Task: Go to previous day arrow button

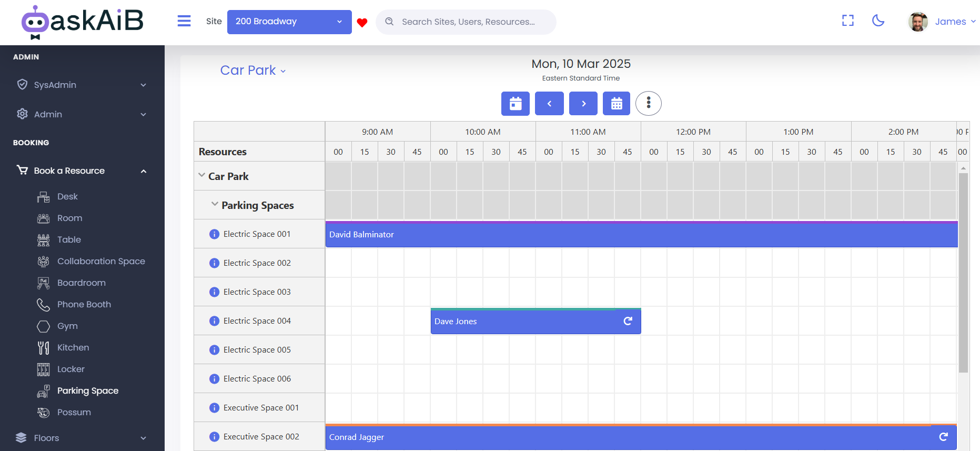Action: tap(549, 104)
